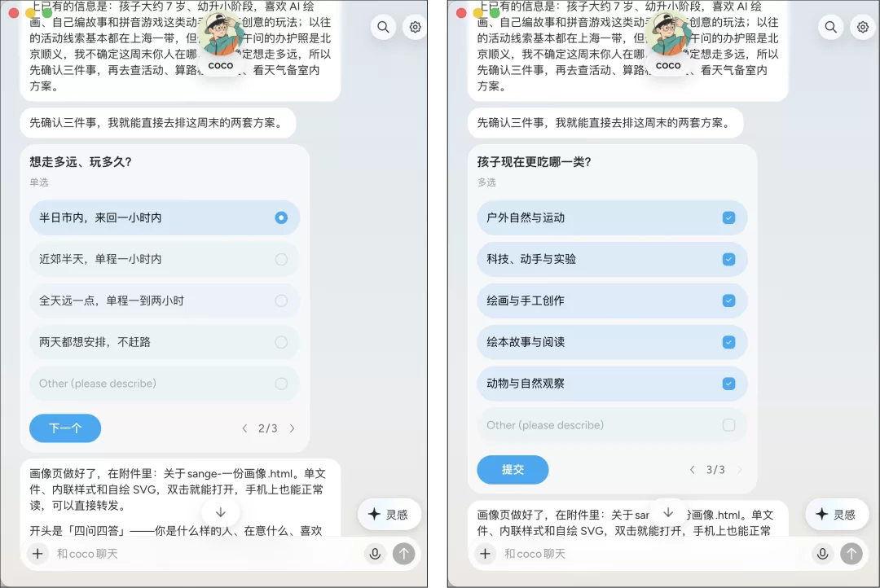Select 半日市内，来回一小时内 option
The image size is (880, 588).
point(165,217)
